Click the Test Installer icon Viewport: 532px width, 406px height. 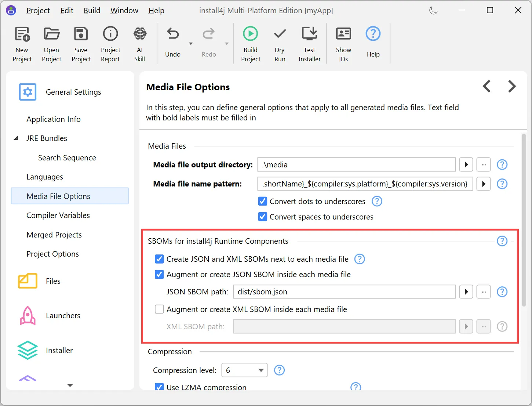coord(310,34)
